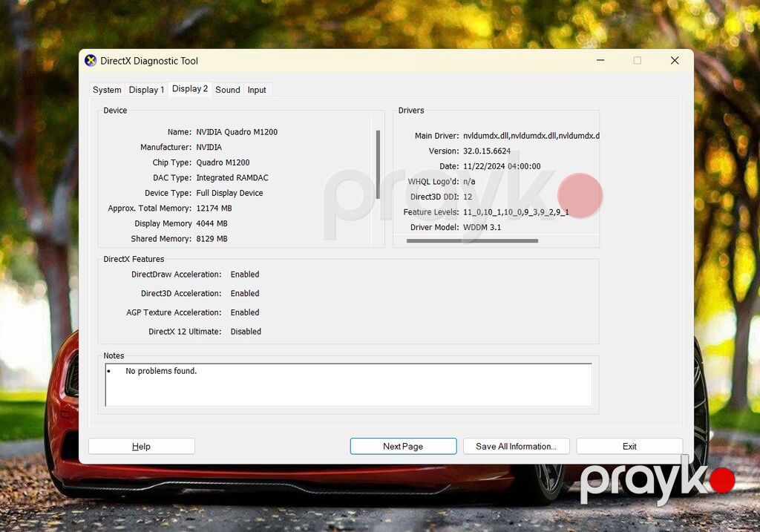Close the DirectX Diagnostic Tool window

click(x=675, y=61)
